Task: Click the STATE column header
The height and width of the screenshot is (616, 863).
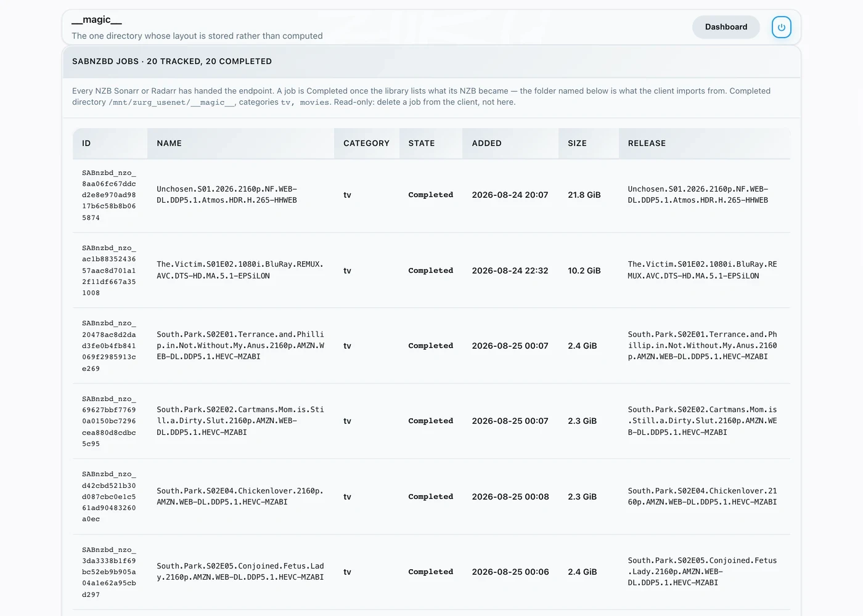Action: 431,144
